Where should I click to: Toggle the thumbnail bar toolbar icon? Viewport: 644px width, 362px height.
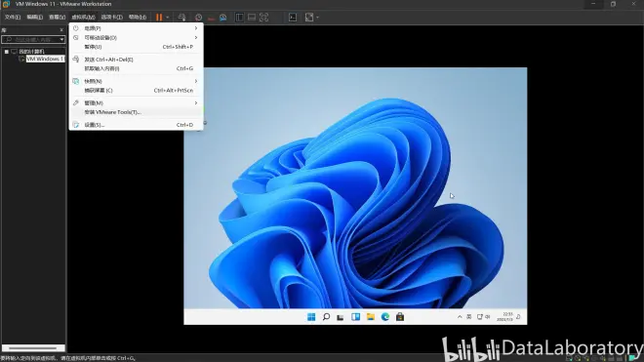point(252,18)
